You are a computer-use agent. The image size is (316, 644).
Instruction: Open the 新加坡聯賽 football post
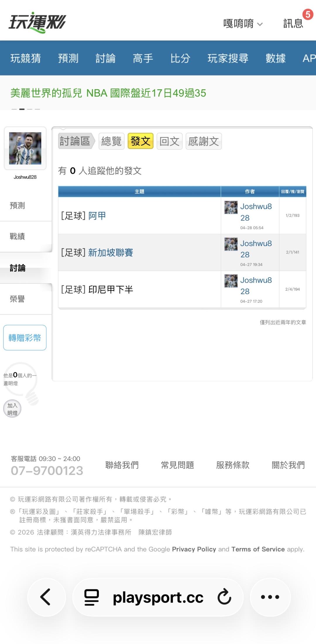[111, 252]
